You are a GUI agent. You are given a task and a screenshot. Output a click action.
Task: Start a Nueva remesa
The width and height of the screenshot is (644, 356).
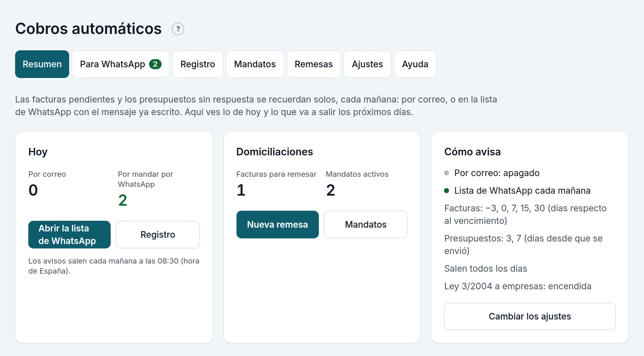point(278,225)
